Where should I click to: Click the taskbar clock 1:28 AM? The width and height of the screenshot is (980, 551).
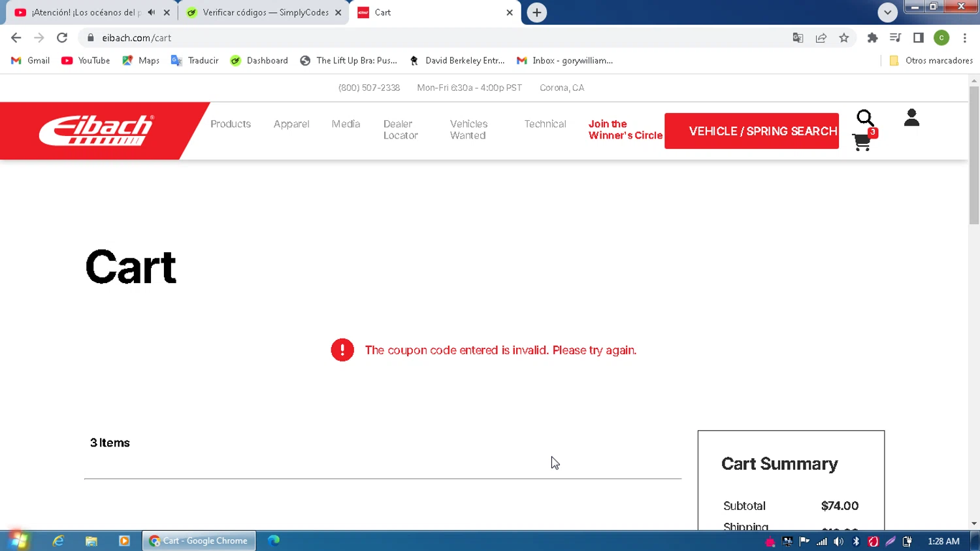[943, 541]
